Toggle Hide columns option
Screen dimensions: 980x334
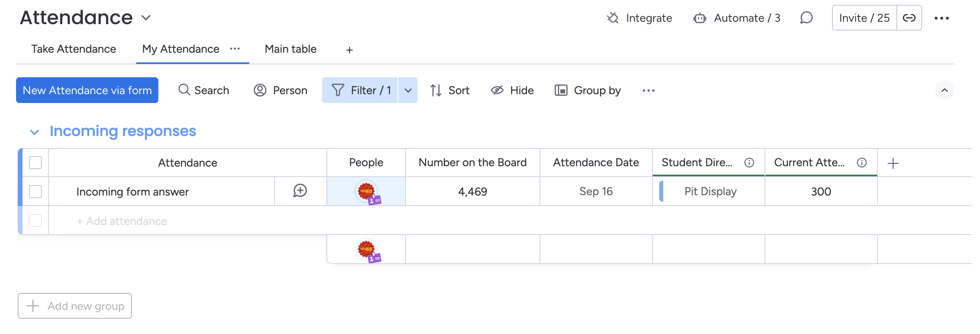[512, 91]
